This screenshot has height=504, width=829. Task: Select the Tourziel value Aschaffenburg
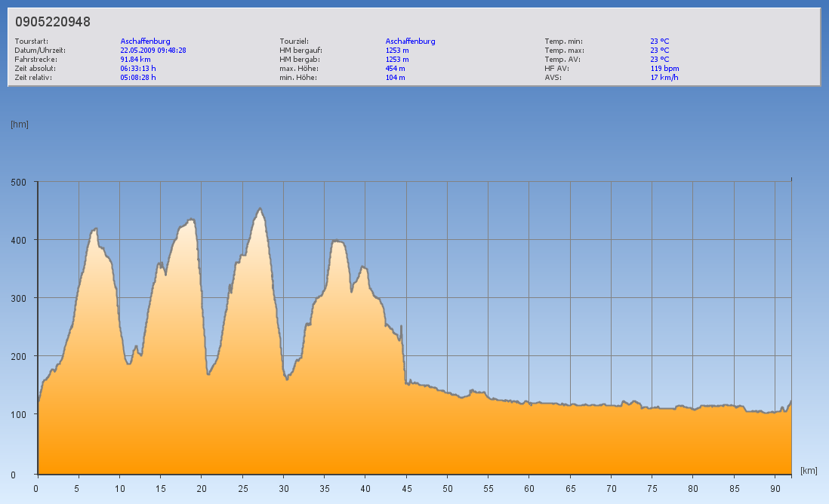tap(410, 41)
